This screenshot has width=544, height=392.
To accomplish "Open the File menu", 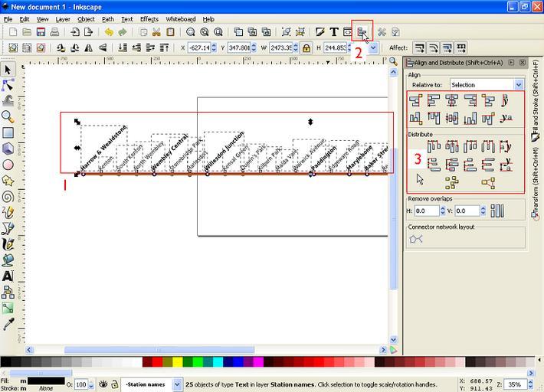I will (x=8, y=19).
